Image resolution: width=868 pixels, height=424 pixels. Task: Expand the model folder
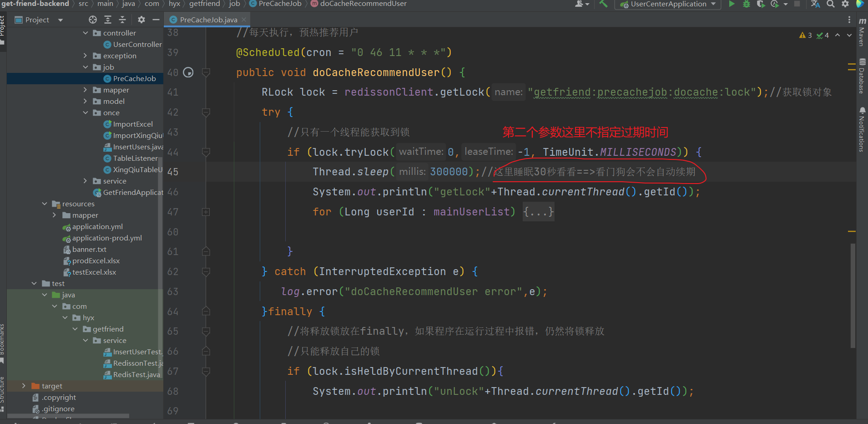coord(85,101)
